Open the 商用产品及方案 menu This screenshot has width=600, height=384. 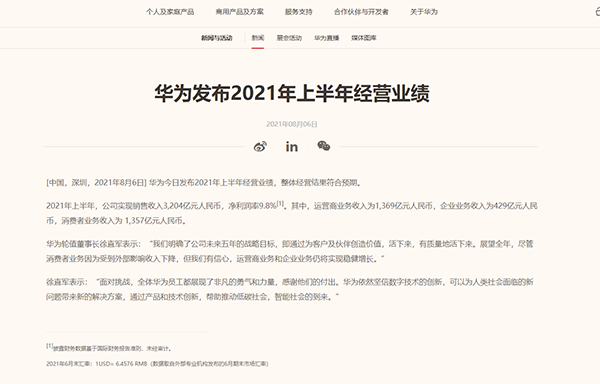pyautogui.click(x=240, y=12)
